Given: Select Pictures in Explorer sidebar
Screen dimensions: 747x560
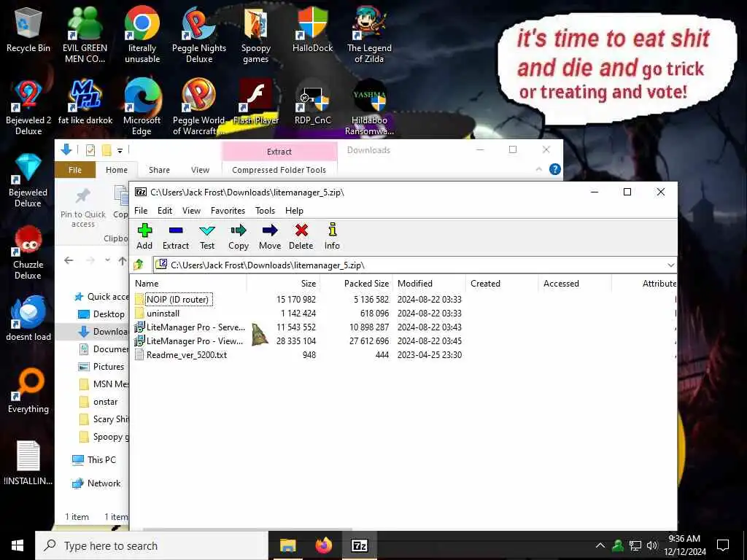Looking at the screenshot, I should point(102,367).
